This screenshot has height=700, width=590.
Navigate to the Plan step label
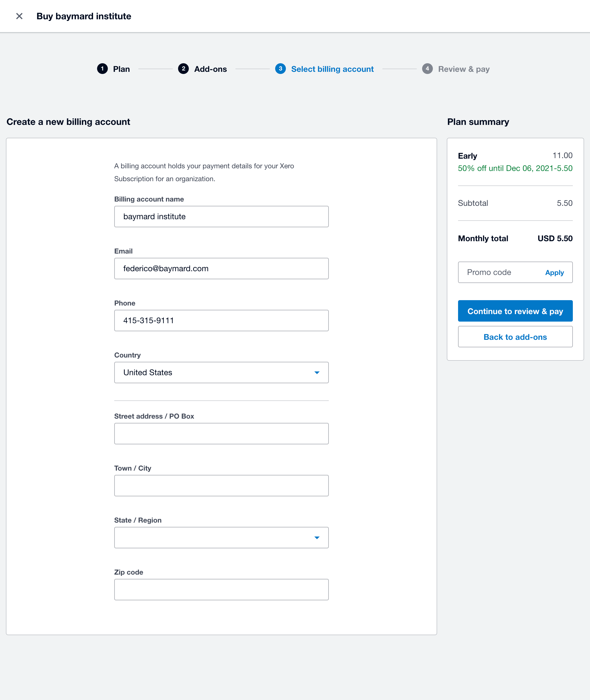pos(121,69)
